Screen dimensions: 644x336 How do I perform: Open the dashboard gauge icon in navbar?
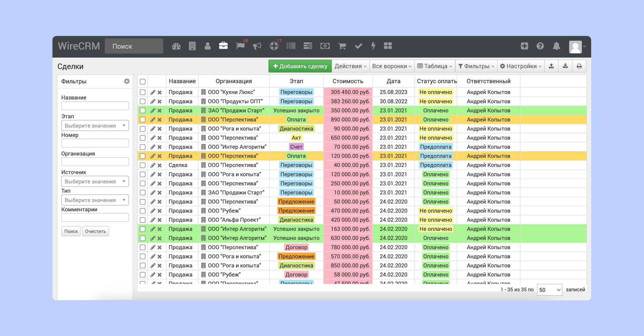176,46
